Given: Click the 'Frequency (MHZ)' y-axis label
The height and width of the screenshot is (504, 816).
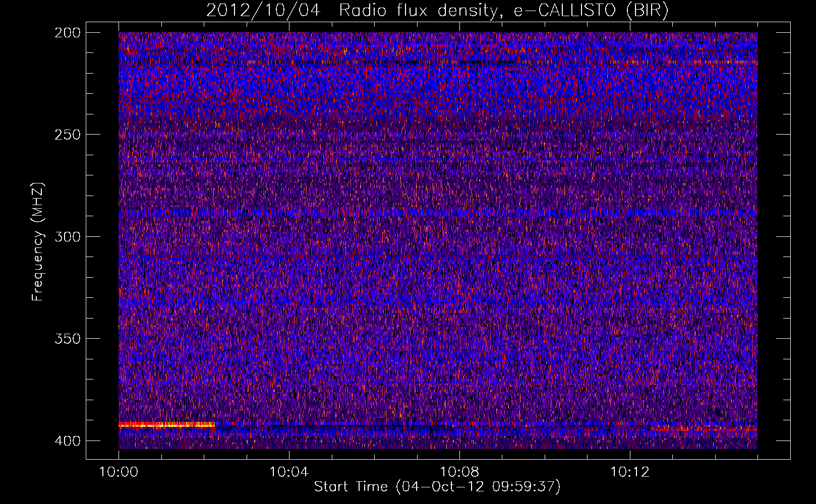Looking at the screenshot, I should pyautogui.click(x=38, y=242).
